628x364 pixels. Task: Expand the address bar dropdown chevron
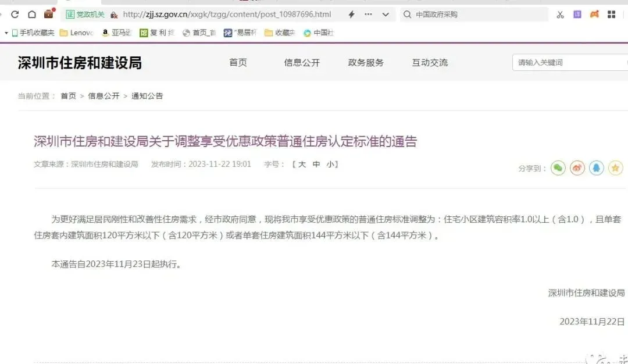click(x=386, y=15)
